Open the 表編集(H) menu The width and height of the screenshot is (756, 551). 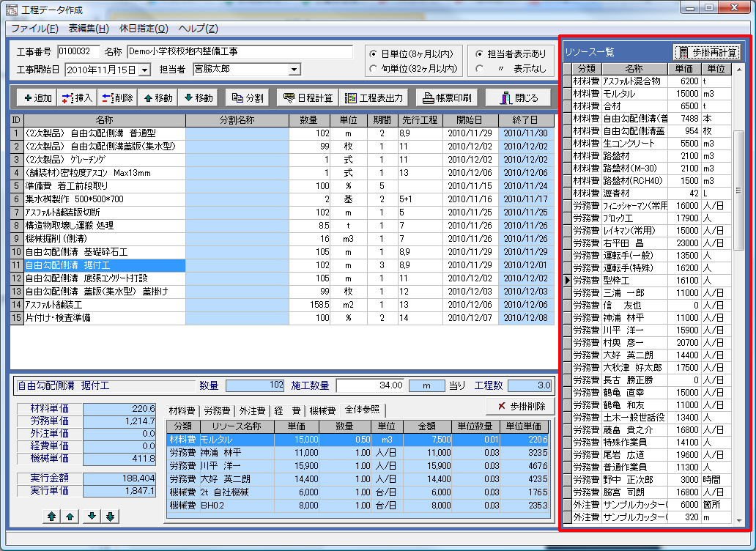(x=89, y=29)
